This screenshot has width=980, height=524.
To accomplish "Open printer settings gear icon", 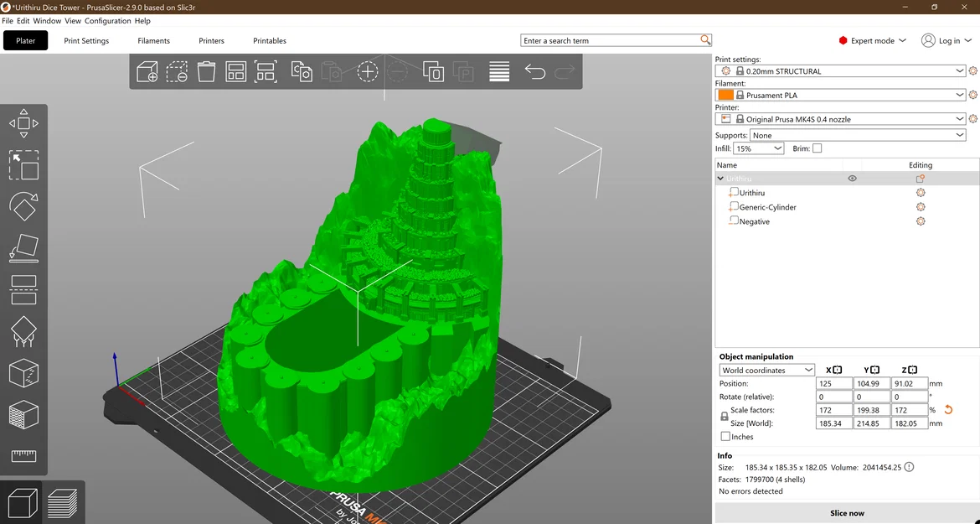I will tap(972, 119).
